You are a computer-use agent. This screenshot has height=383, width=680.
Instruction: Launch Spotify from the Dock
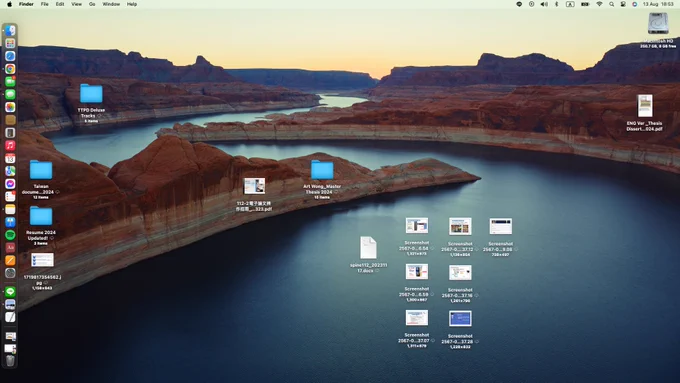10,235
